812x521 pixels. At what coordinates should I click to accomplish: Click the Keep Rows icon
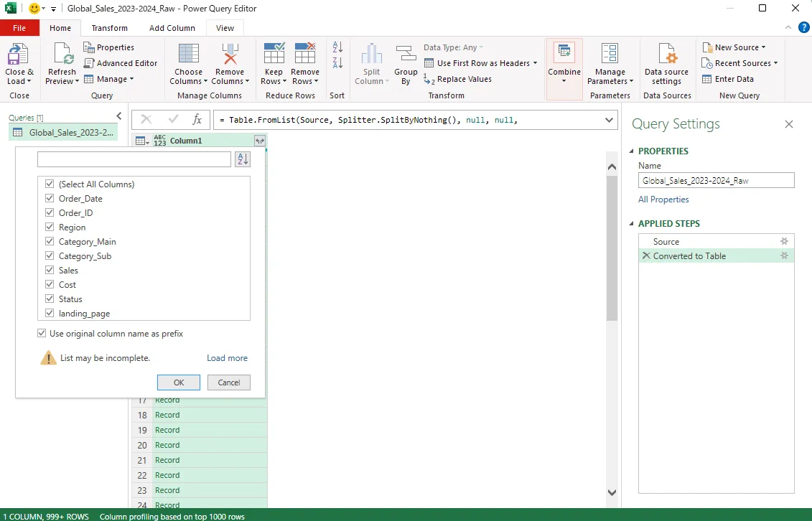tap(274, 53)
